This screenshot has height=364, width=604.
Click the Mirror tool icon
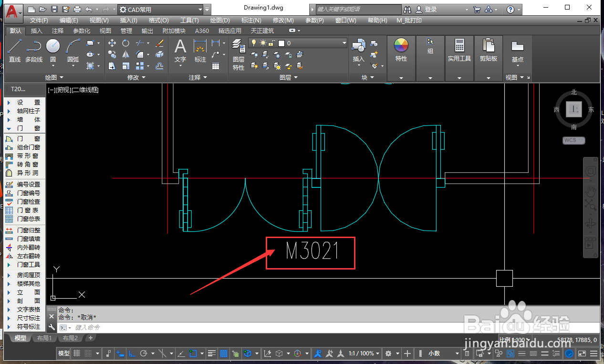[x=126, y=54]
